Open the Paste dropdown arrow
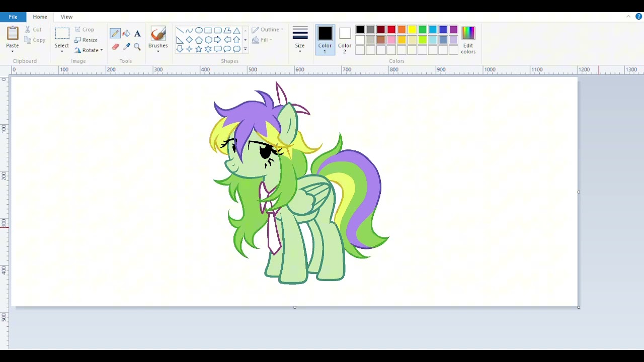The height and width of the screenshot is (362, 644). (x=13, y=51)
